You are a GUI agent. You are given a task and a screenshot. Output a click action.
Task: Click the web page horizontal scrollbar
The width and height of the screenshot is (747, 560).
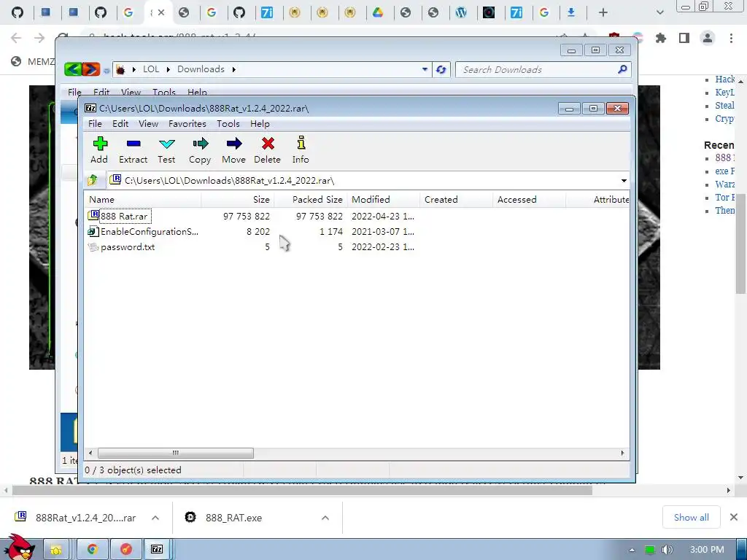click(x=302, y=490)
